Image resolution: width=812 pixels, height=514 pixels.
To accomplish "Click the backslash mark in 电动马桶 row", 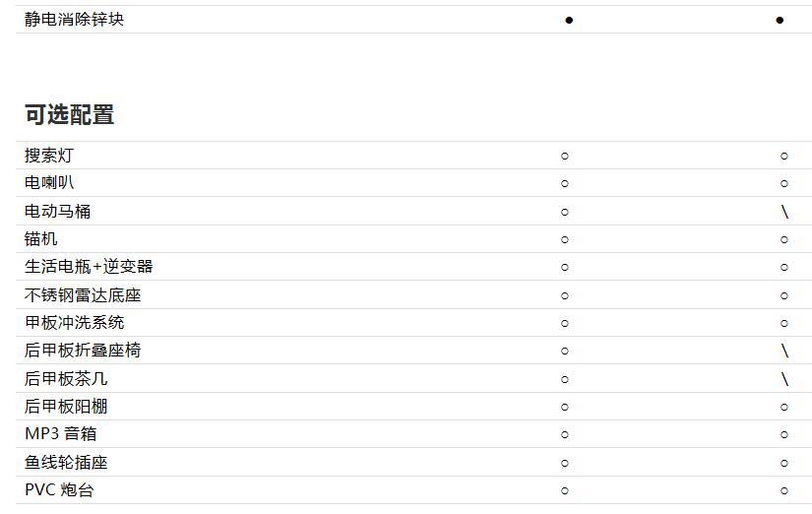I will tap(784, 212).
